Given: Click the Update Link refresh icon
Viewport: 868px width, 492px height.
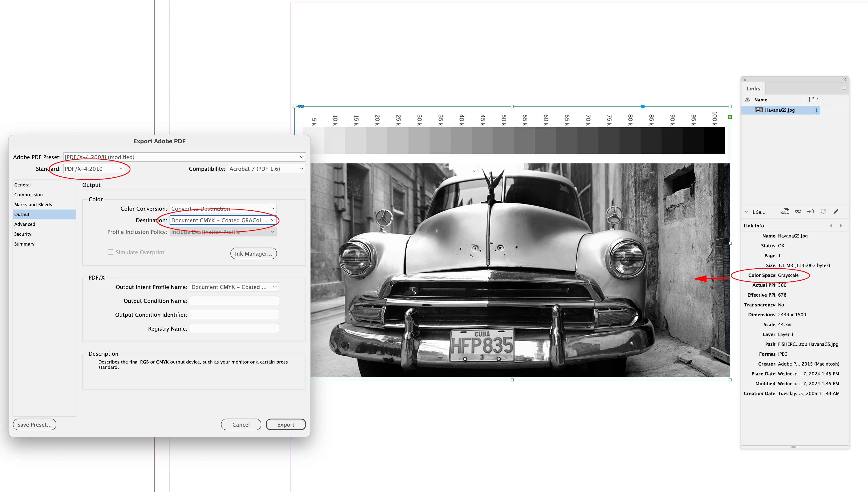Looking at the screenshot, I should [823, 212].
